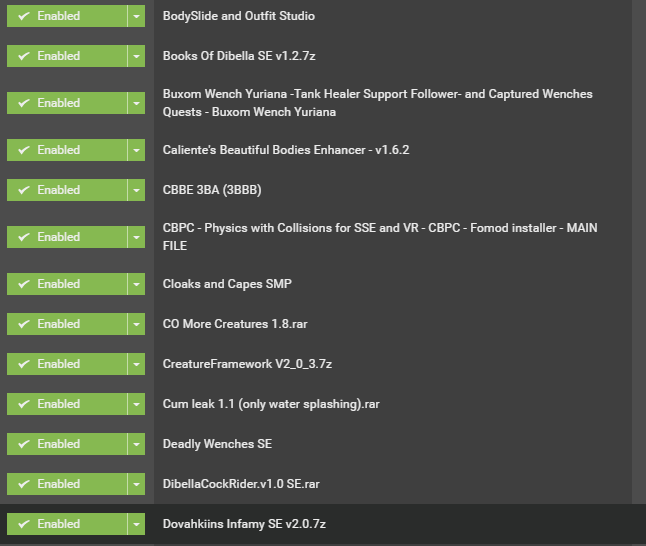
Task: Open status dropdown for CBBE 3BA (3BBB)
Action: click(136, 190)
